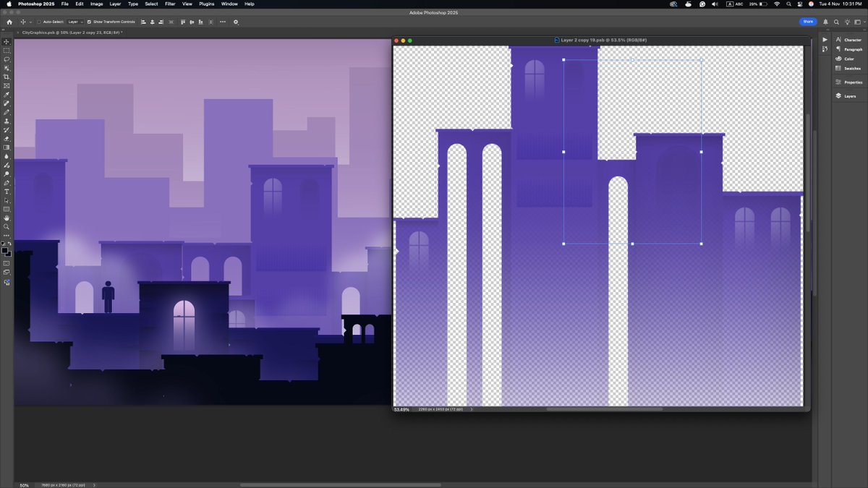Image resolution: width=868 pixels, height=488 pixels.
Task: Select the Lasso tool
Action: [6, 59]
